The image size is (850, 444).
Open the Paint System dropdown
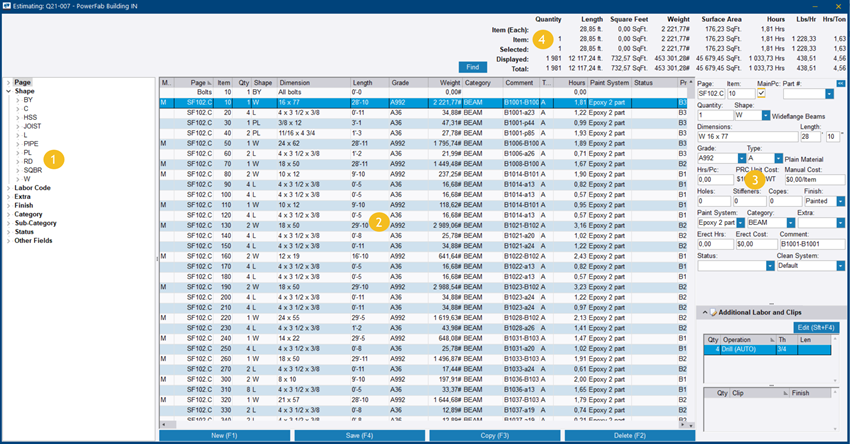(x=738, y=223)
